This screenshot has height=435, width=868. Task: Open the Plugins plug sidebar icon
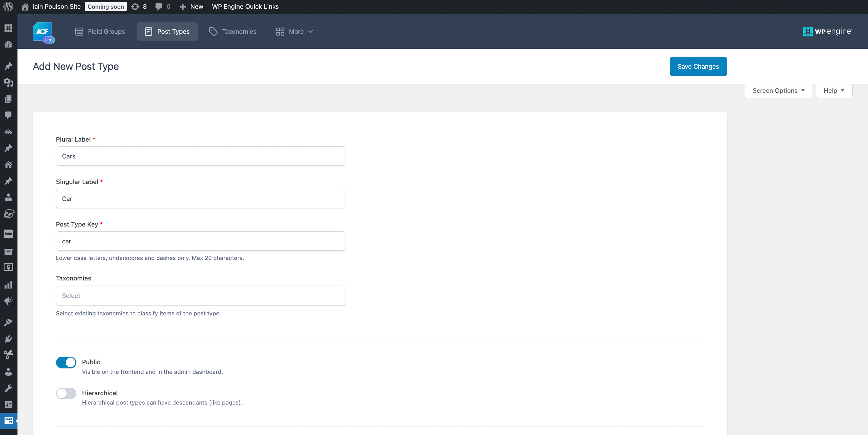click(x=8, y=339)
